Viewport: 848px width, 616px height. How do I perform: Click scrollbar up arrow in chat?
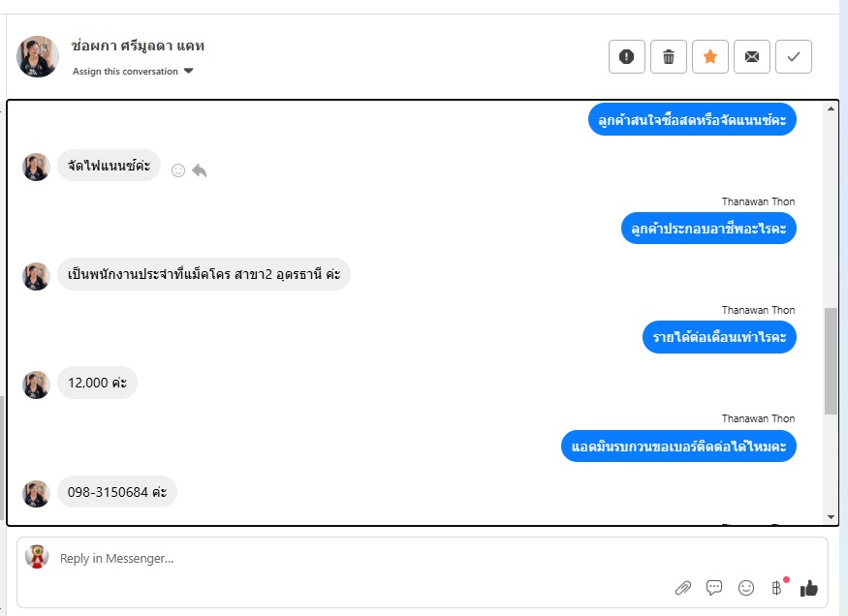[831, 108]
